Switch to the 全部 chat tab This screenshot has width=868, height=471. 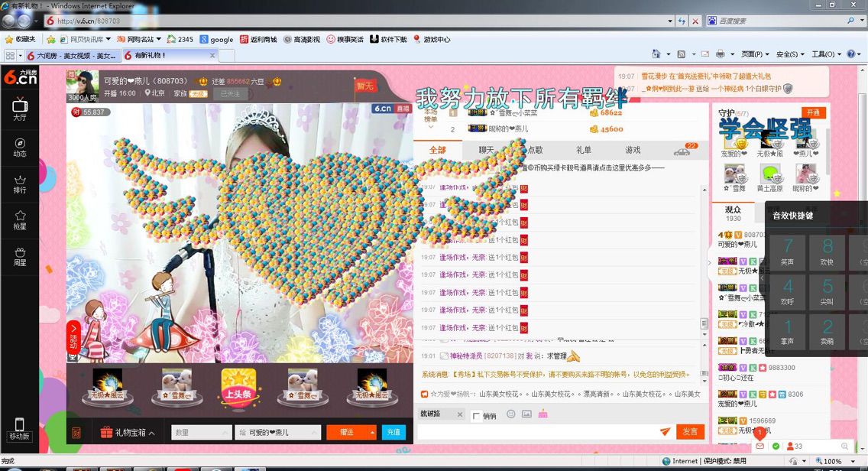pos(437,150)
